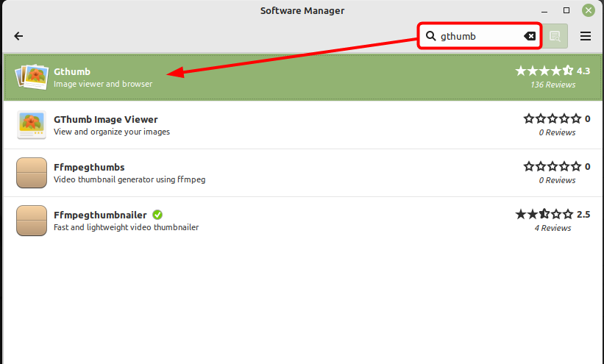Select the Ffmpegthumbs title
This screenshot has width=604, height=364.
pyautogui.click(x=89, y=167)
